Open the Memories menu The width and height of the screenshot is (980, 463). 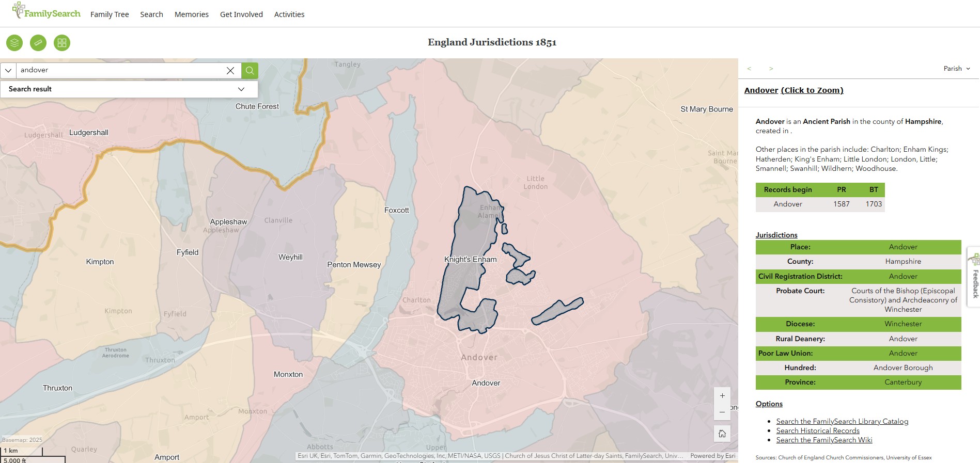(x=191, y=14)
